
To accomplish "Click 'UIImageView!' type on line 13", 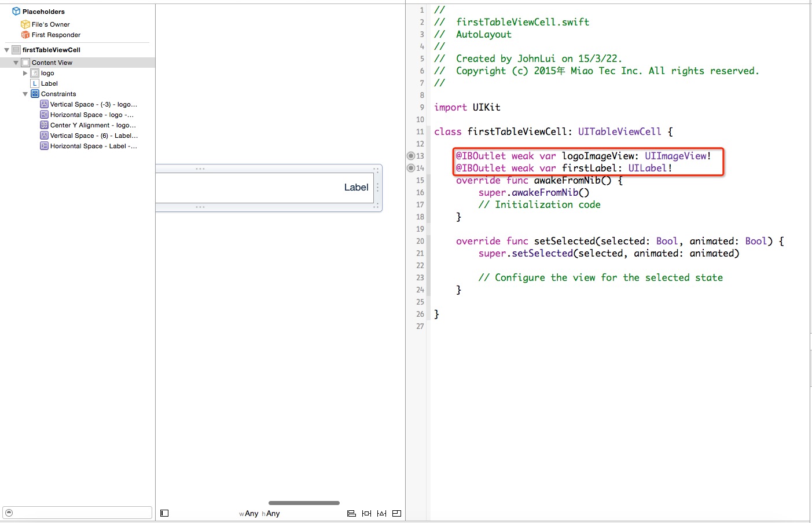I will tap(678, 156).
